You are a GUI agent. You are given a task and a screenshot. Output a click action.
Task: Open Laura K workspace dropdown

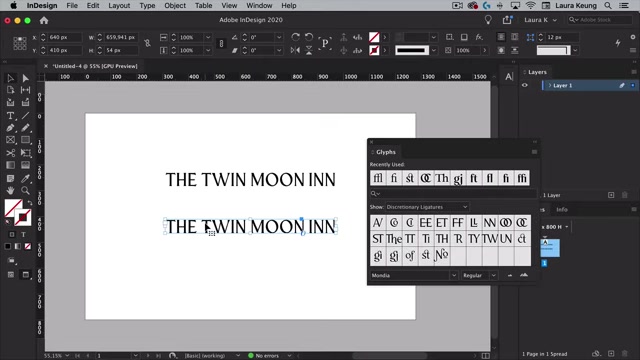pyautogui.click(x=540, y=20)
